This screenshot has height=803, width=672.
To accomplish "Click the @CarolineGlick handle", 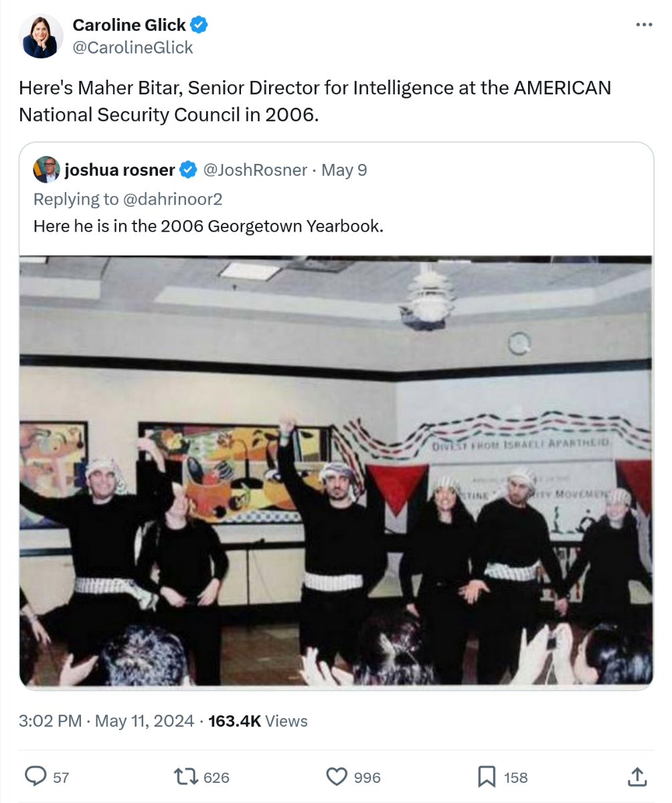I will [132, 48].
